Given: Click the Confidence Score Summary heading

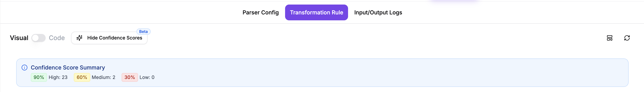Looking at the screenshot, I should click(x=68, y=68).
